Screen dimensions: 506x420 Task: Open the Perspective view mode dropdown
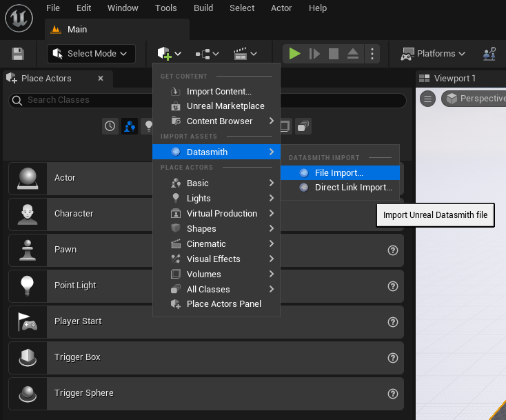474,99
